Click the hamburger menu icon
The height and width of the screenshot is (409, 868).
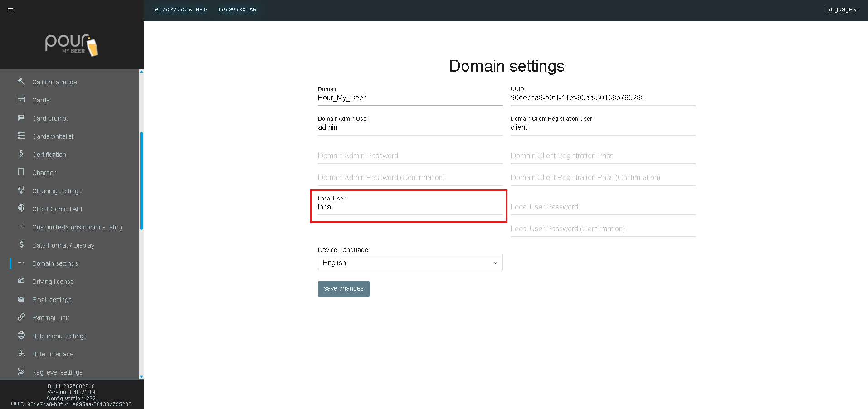pos(10,10)
